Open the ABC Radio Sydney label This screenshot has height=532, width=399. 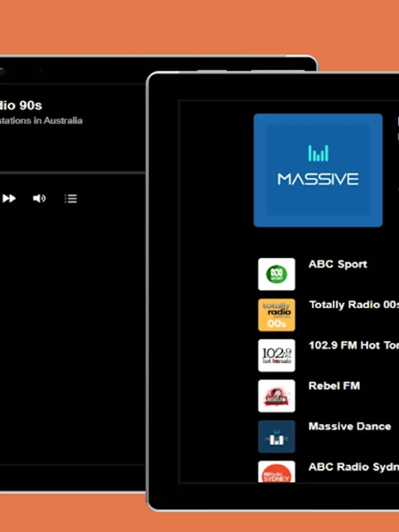[353, 467]
